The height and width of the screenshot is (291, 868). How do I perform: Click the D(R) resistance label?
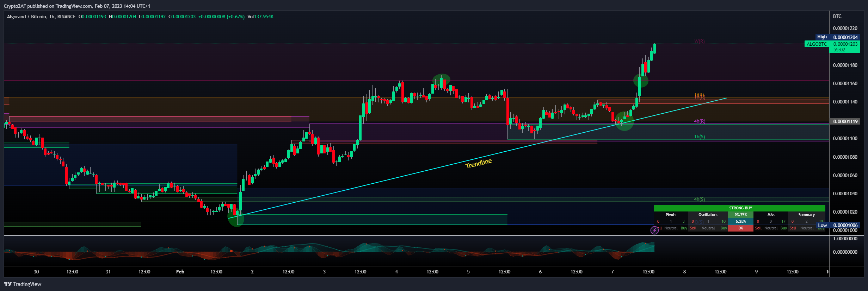(700, 95)
